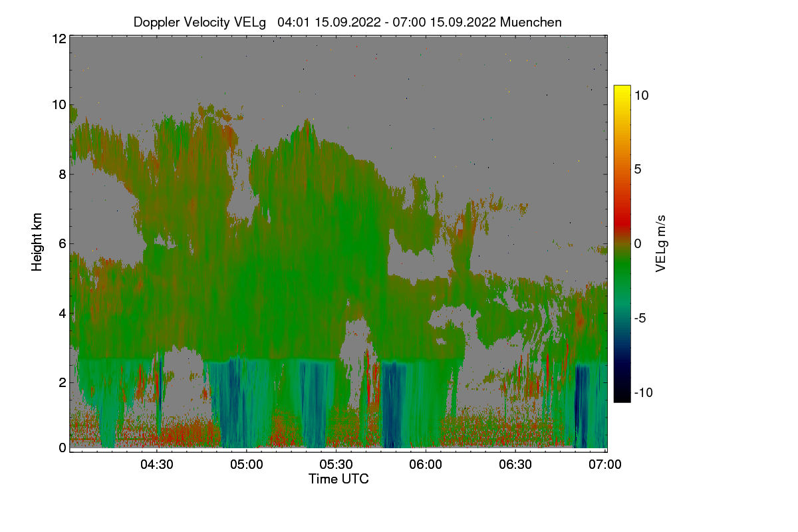Click the 04:30 time tick label
This screenshot has height=532, width=798.
pyautogui.click(x=157, y=465)
